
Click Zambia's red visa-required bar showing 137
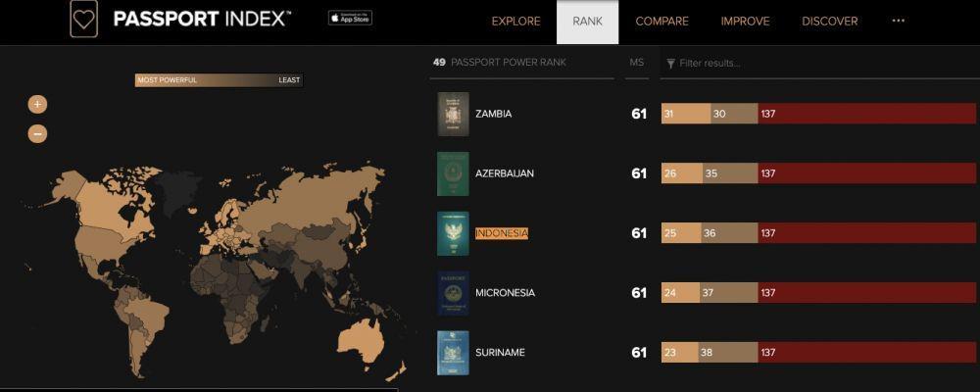tap(867, 114)
